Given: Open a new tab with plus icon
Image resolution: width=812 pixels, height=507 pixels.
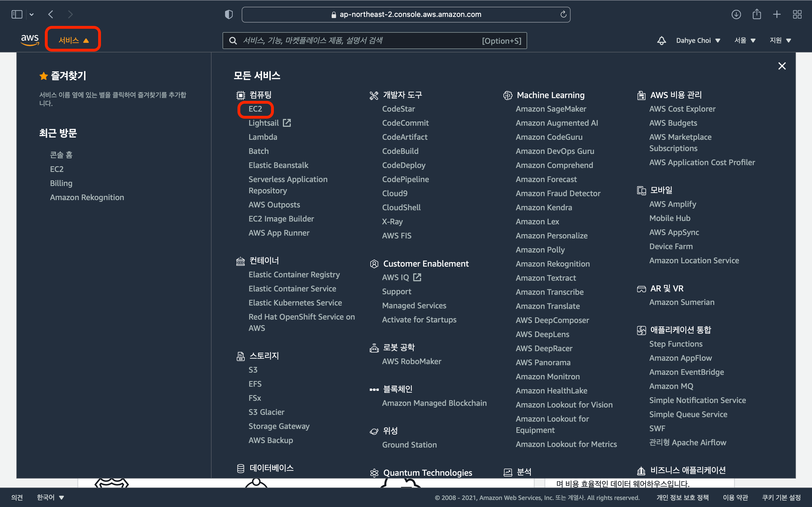Looking at the screenshot, I should click(x=777, y=14).
